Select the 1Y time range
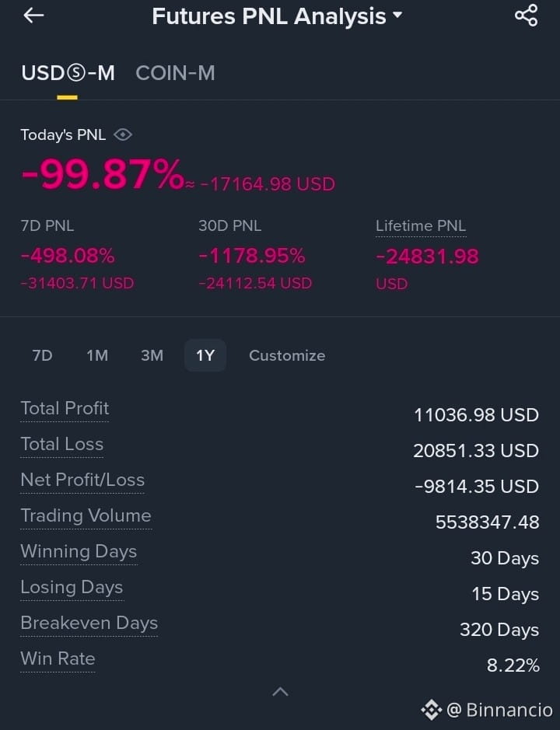This screenshot has width=560, height=730. [x=205, y=356]
